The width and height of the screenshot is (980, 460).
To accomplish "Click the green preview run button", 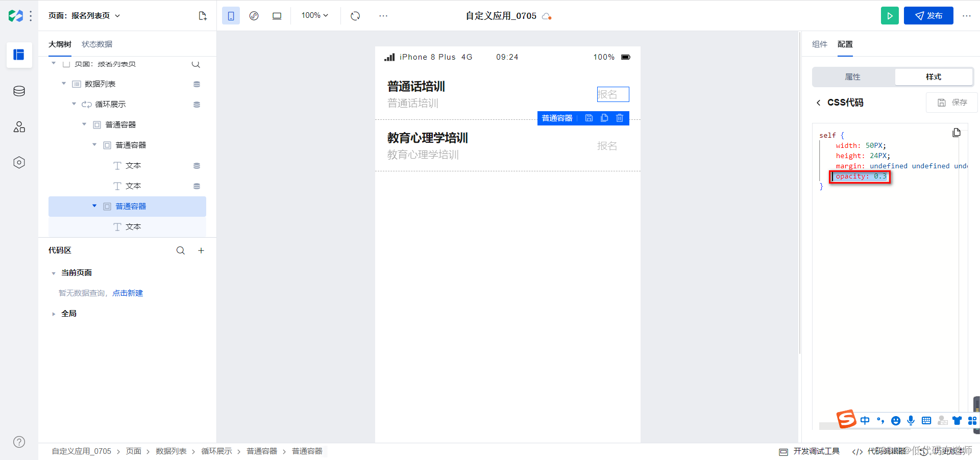I will click(890, 16).
